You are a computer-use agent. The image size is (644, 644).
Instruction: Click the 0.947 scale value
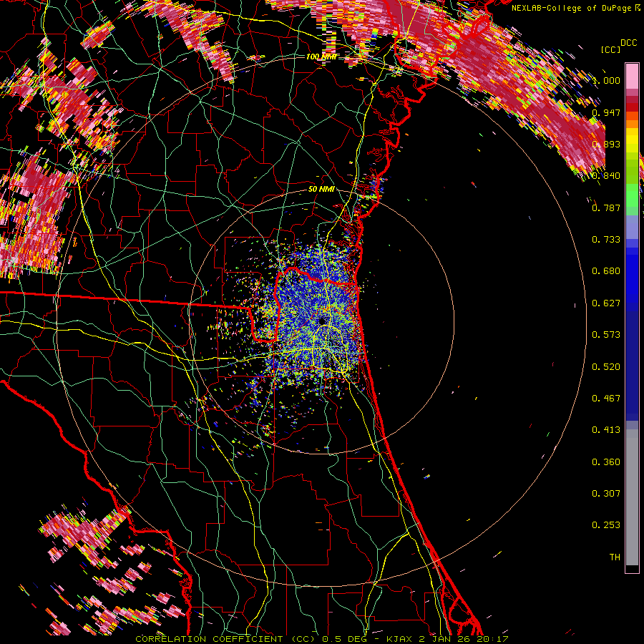pos(606,112)
